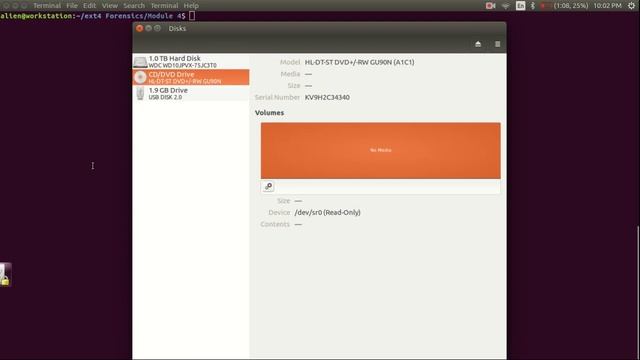640x360 pixels.
Task: Click the Volumes heading
Action: [x=269, y=113]
